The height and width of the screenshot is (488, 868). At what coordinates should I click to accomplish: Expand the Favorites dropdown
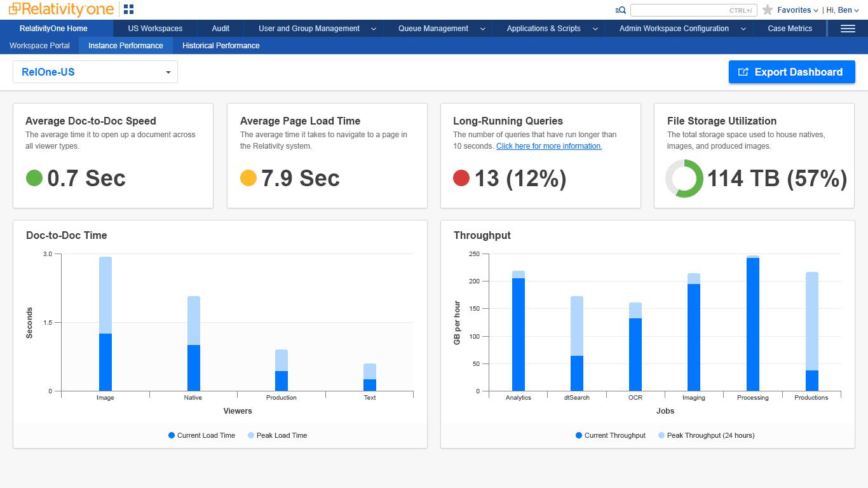797,10
